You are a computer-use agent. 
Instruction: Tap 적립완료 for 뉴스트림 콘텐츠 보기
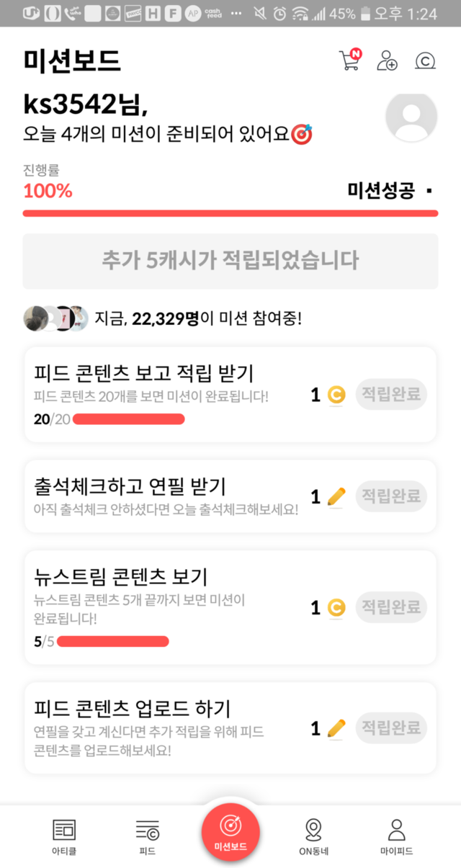(391, 607)
